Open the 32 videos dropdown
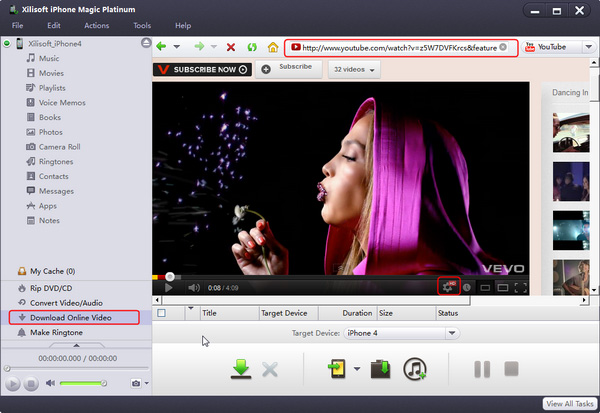Screen dimensions: 600x413 [x=354, y=70]
